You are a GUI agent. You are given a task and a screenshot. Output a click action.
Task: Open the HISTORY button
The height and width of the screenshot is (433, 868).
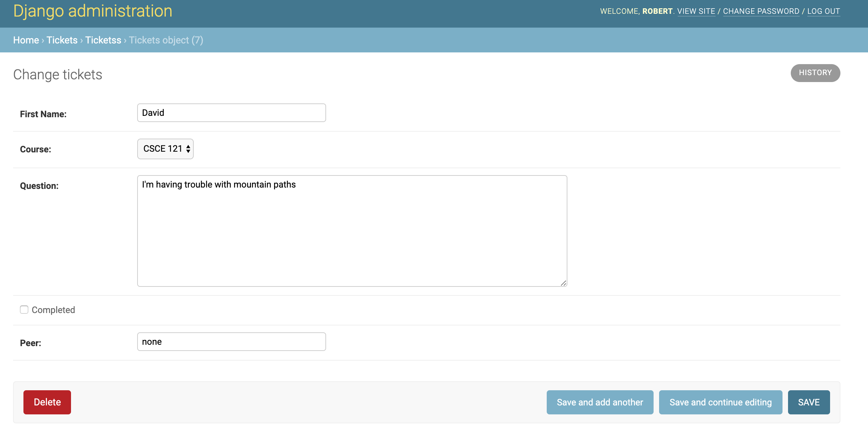(815, 73)
